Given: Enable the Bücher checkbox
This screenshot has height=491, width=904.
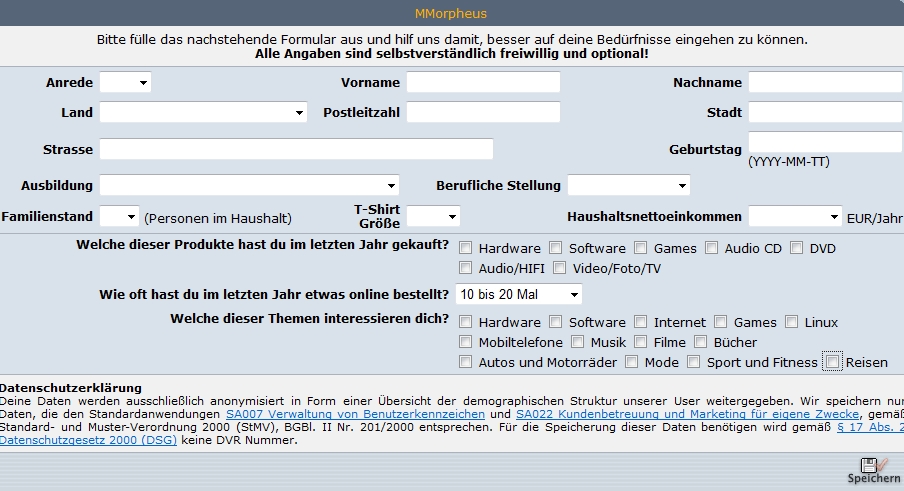Looking at the screenshot, I should [700, 342].
